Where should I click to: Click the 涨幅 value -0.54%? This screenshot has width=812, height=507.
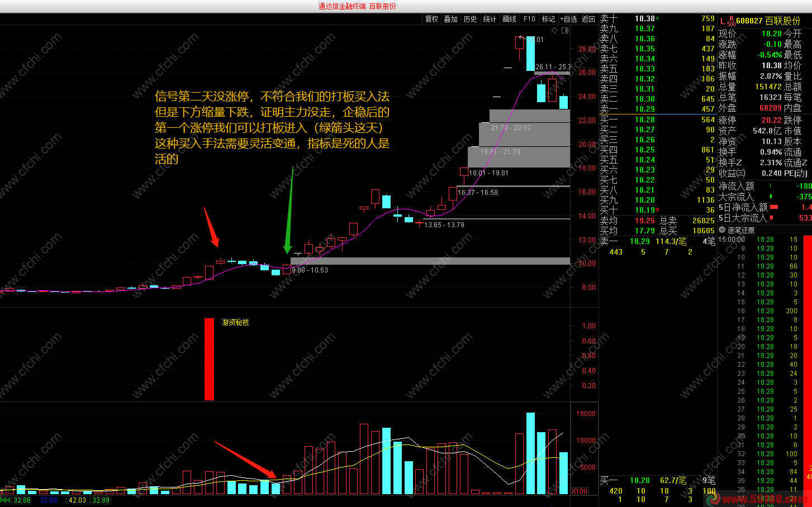(x=770, y=55)
